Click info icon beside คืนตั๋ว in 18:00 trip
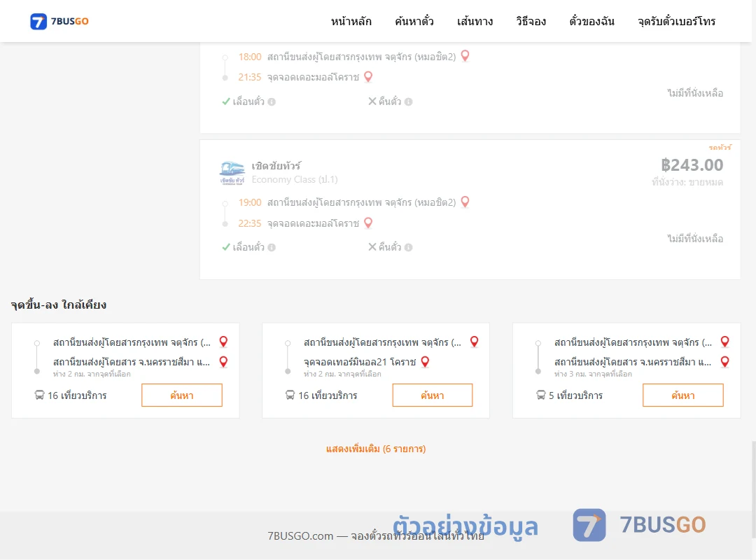756x560 pixels. 408,101
